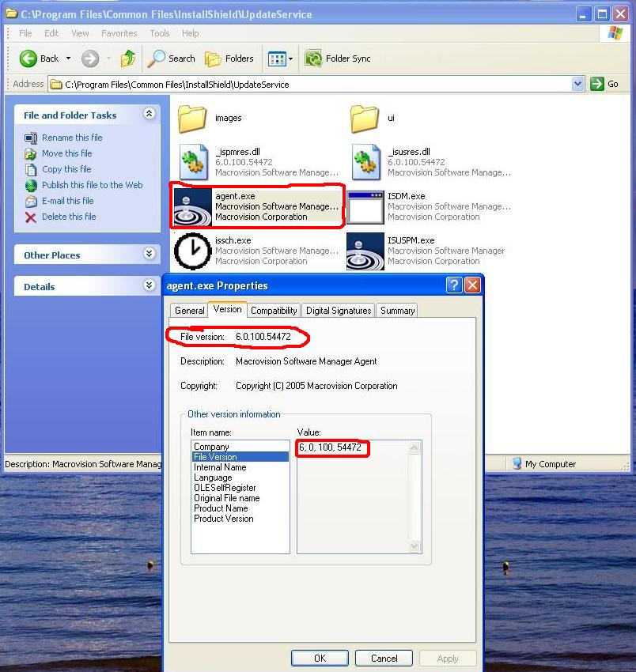Viewport: 636px width, 672px height.
Task: Close the agent.exe Properties dialog
Action: click(x=472, y=285)
